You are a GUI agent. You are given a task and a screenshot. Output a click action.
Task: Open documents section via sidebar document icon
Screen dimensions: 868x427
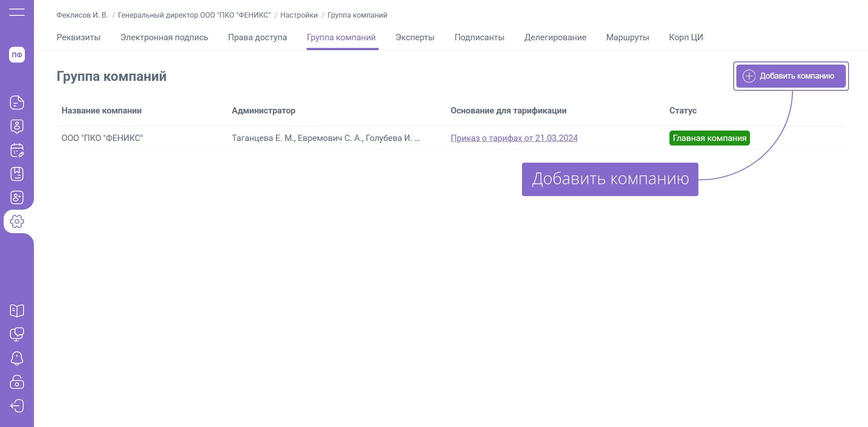tap(17, 103)
